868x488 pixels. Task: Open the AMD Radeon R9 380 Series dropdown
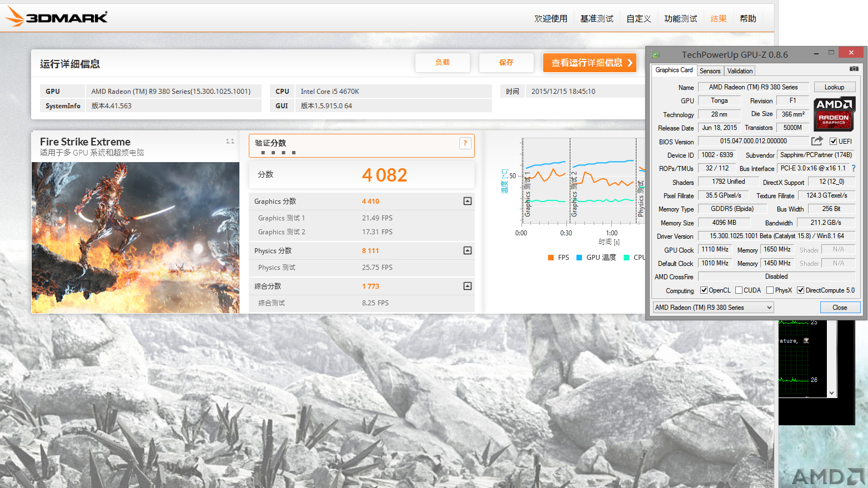coord(714,308)
